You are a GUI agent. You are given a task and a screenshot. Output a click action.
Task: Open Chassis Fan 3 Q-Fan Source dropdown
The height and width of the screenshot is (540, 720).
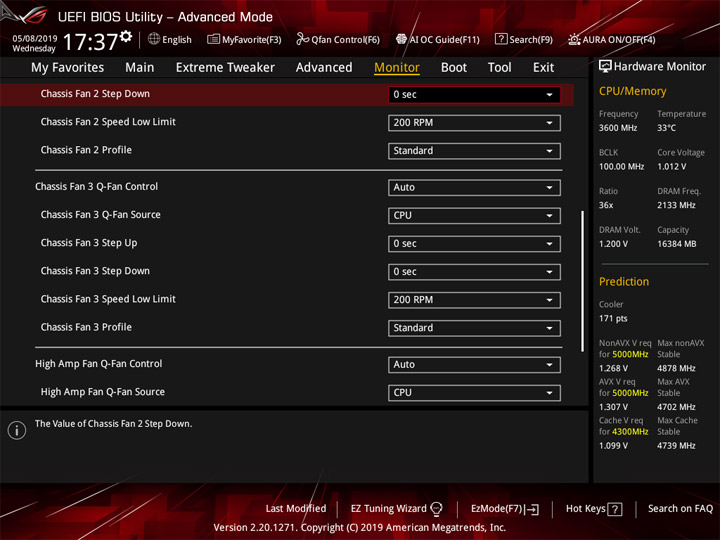point(474,216)
